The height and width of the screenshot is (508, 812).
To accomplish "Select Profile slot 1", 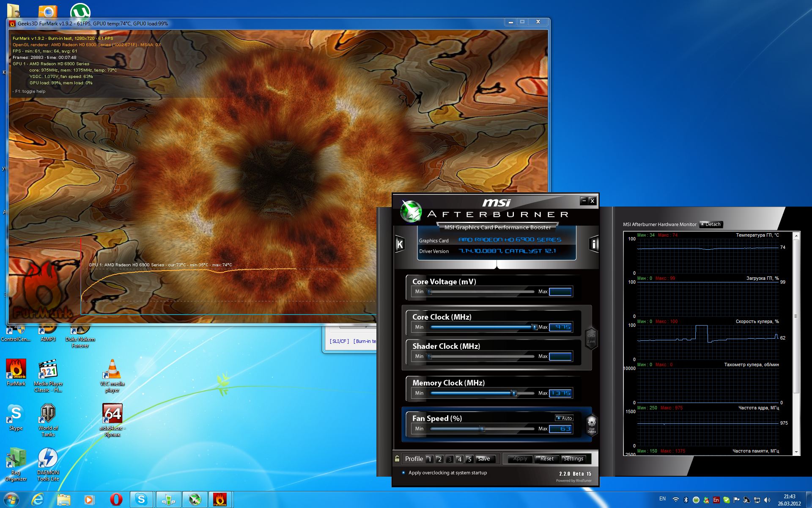I will coord(429,459).
